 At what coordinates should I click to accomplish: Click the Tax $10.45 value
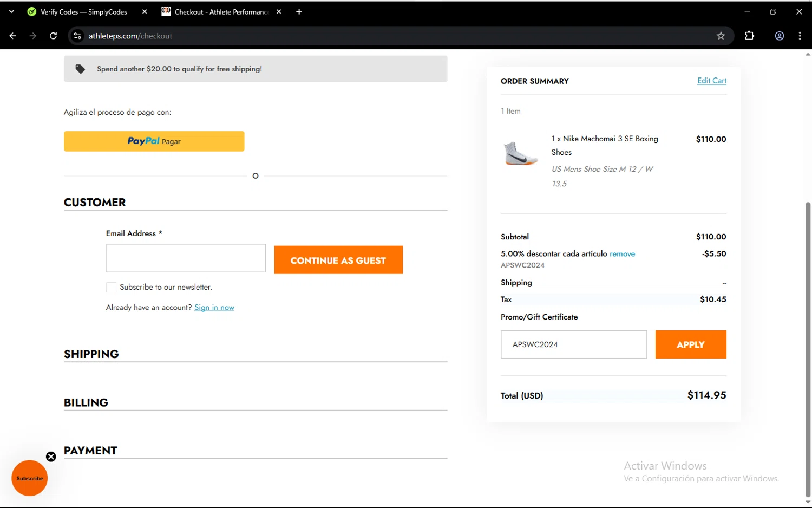[713, 299]
